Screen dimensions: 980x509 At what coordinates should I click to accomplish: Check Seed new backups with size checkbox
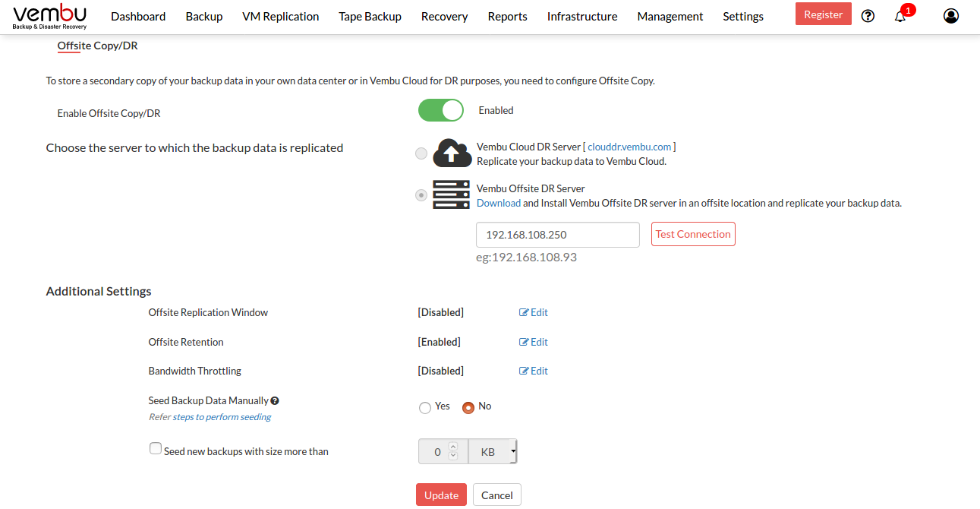point(156,449)
